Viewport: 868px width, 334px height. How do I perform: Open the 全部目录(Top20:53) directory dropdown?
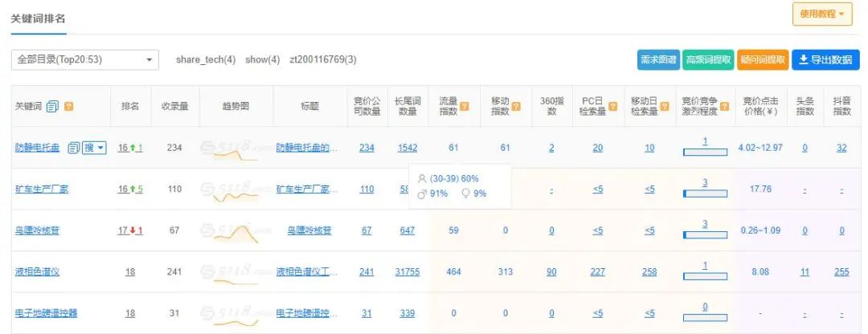84,59
